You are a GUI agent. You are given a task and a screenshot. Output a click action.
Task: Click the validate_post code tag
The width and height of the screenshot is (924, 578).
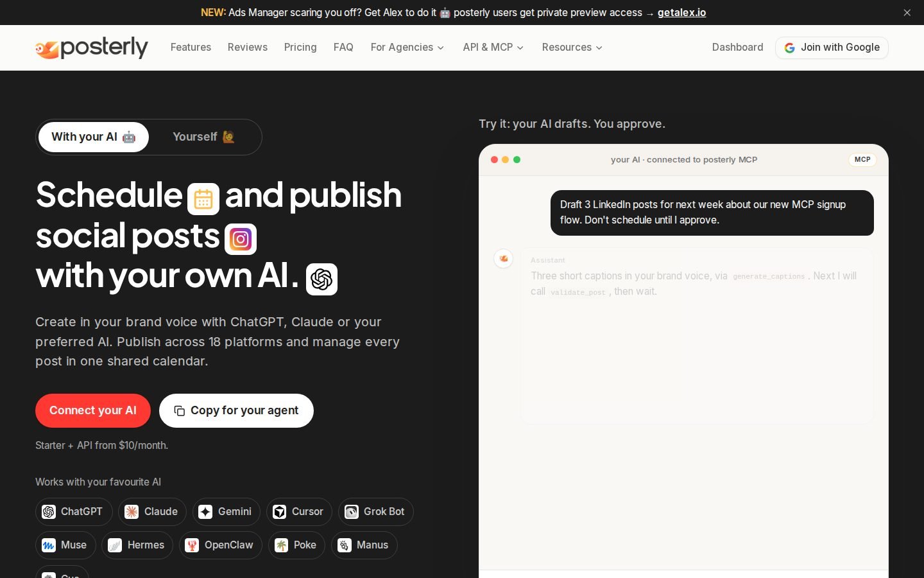pyautogui.click(x=577, y=292)
